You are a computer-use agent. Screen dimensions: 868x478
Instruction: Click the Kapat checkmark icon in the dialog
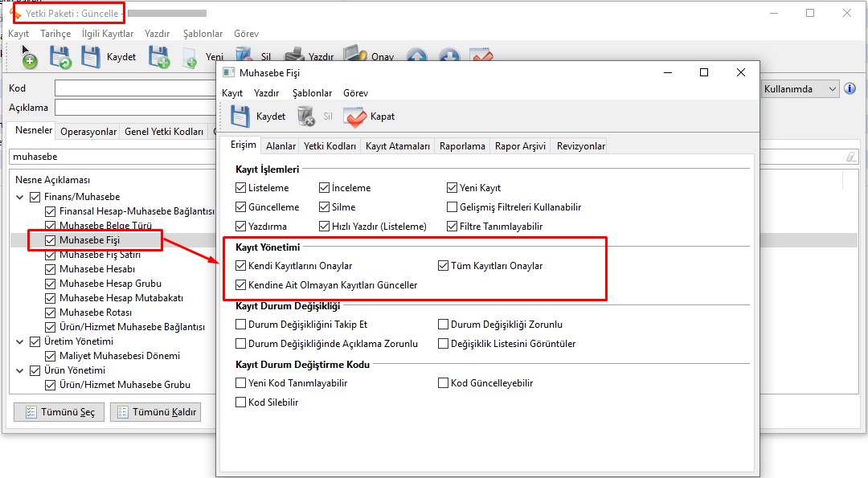coord(354,116)
